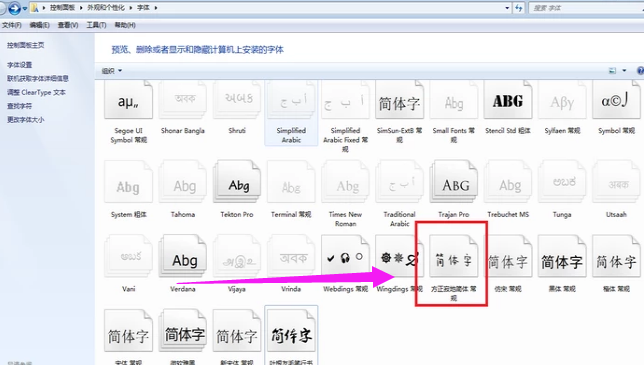Select the Symbol font icon

616,101
